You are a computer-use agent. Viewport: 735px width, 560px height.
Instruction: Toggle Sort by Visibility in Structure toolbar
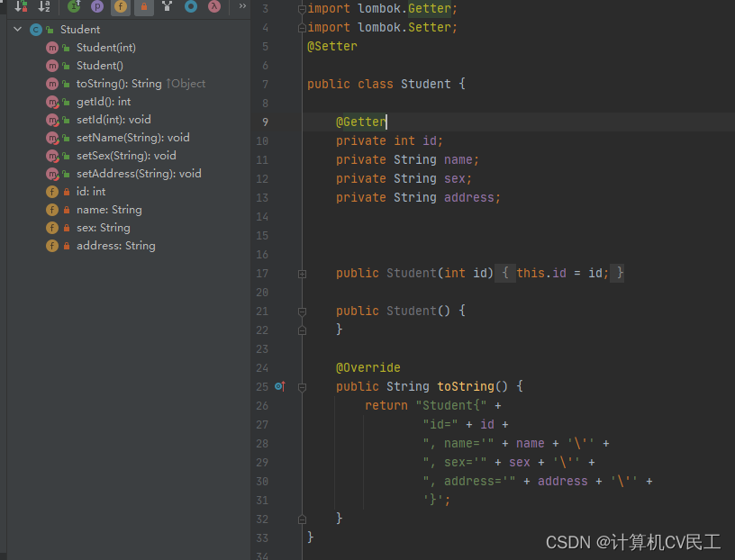click(21, 6)
